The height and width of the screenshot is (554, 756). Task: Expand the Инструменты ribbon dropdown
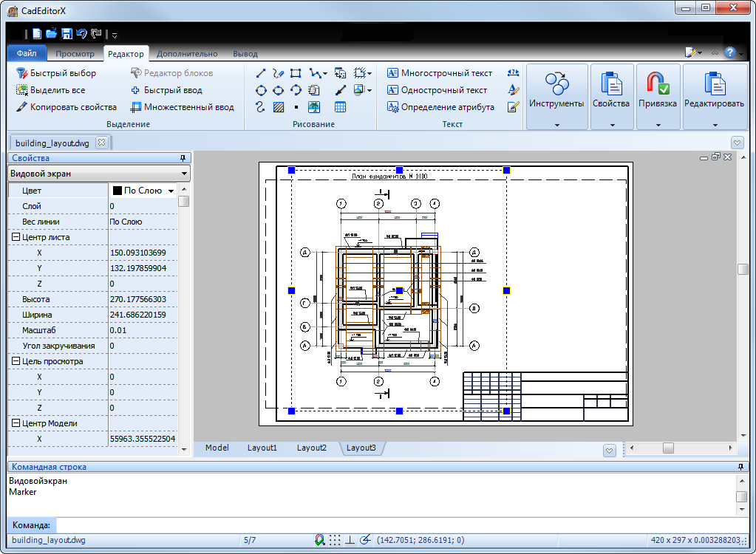(556, 124)
